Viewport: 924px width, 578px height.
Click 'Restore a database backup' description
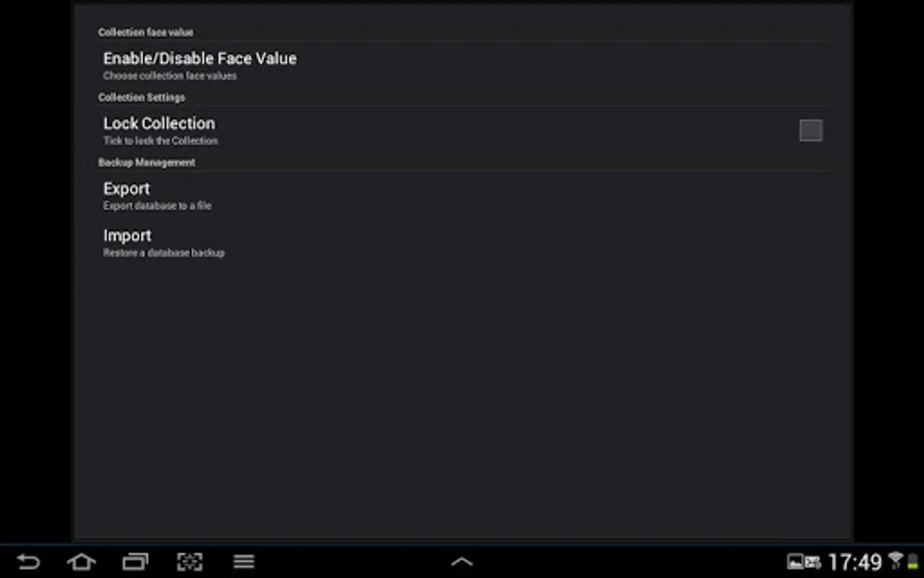tap(164, 253)
